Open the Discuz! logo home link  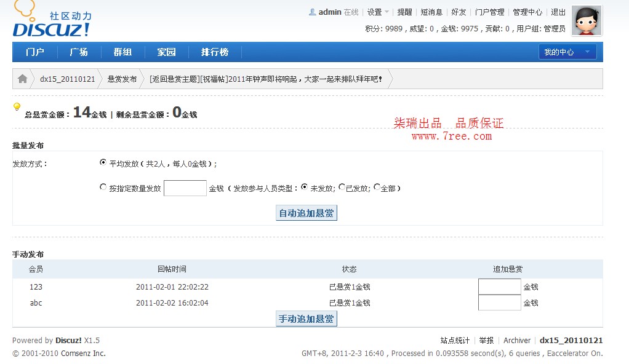(52, 19)
